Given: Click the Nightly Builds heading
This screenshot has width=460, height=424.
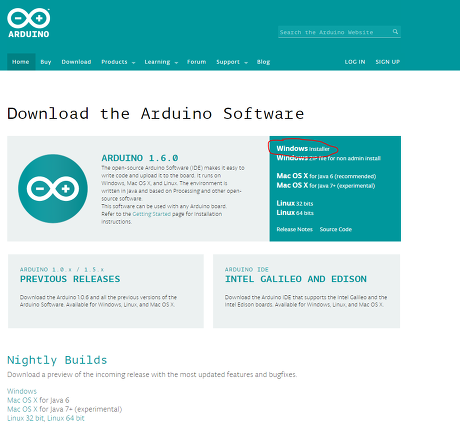Looking at the screenshot, I should pos(57,360).
